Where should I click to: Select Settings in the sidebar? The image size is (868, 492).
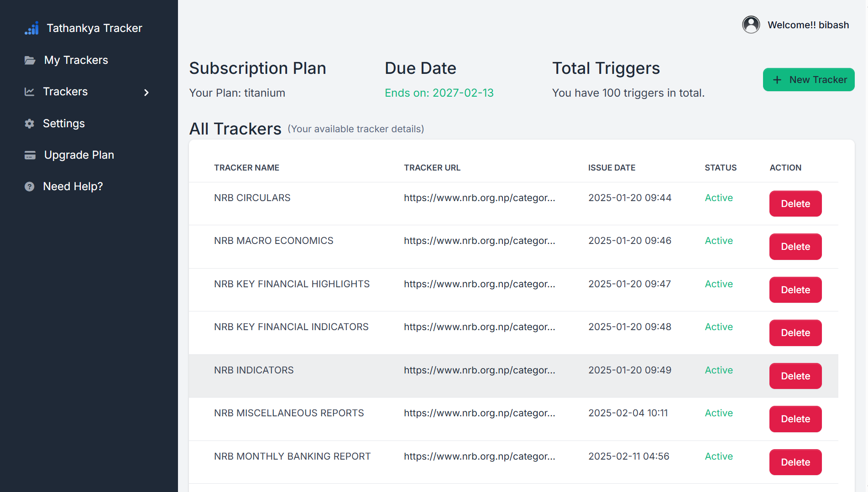(63, 123)
